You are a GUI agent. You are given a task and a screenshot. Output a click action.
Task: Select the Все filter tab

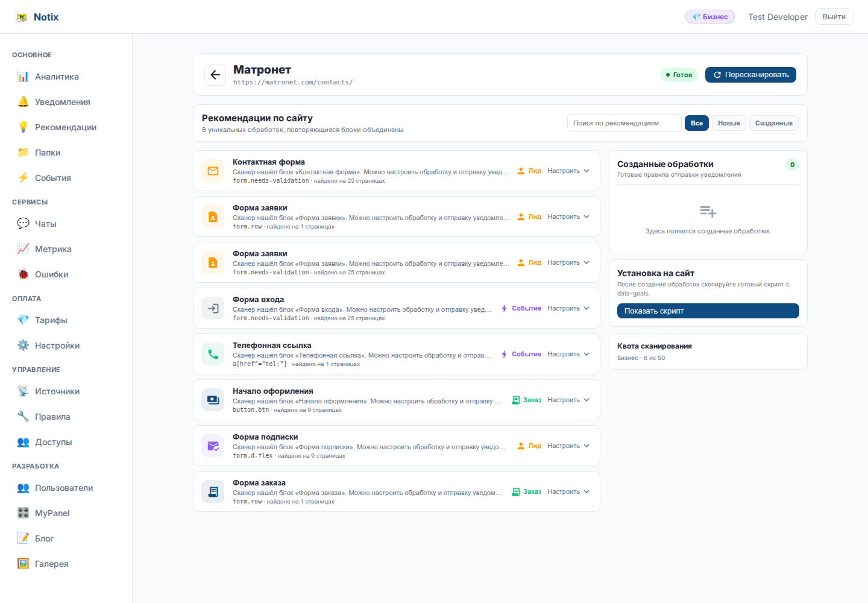(x=697, y=123)
